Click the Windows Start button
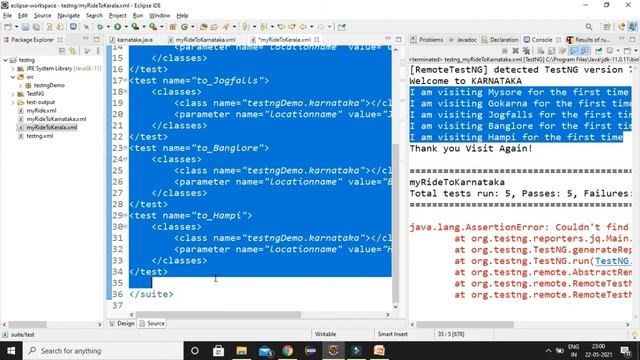This screenshot has width=640, height=360. pyautogui.click(x=11, y=351)
